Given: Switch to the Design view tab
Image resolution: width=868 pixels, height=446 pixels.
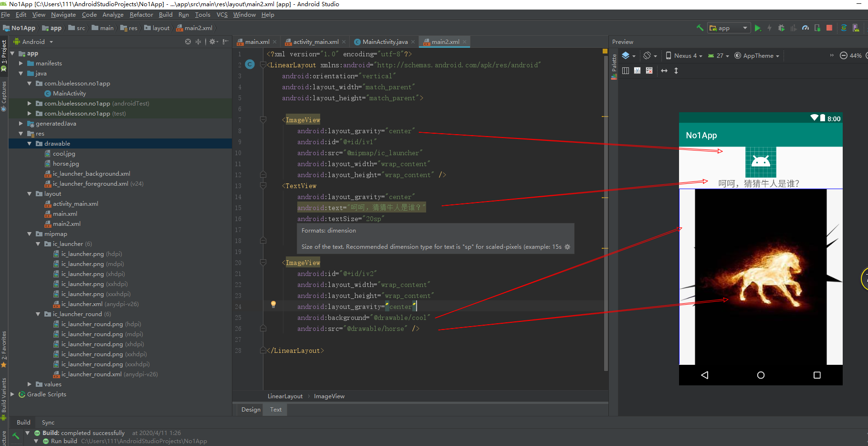Looking at the screenshot, I should tap(251, 410).
